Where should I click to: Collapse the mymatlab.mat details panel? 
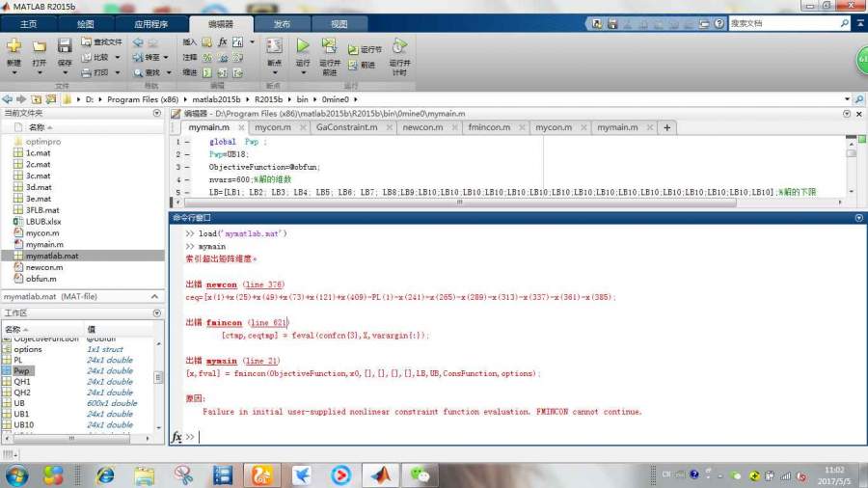[x=154, y=297]
